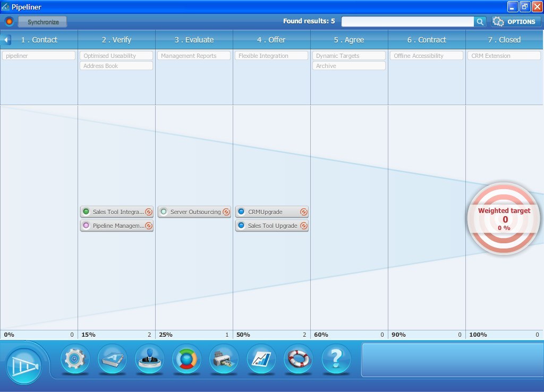The width and height of the screenshot is (544, 392).
Task: Open the OPTIONS dropdown
Action: click(515, 21)
